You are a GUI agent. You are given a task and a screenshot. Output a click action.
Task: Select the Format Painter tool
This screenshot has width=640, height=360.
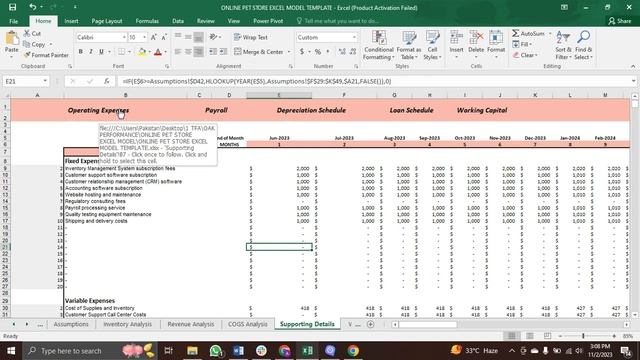[x=46, y=55]
